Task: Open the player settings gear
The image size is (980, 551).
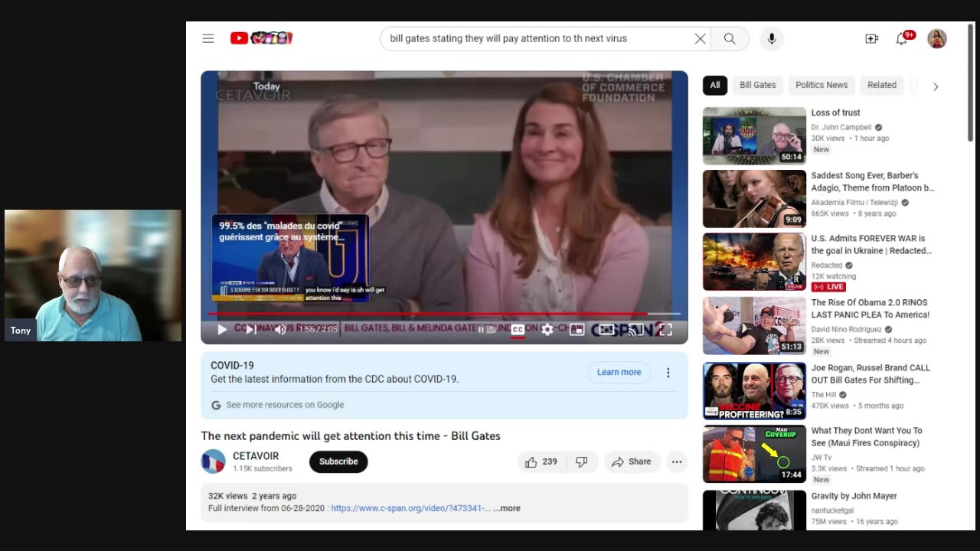Action: (547, 329)
